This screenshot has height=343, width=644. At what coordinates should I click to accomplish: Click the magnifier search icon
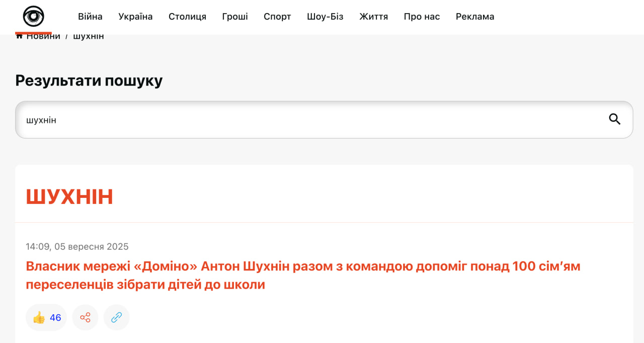(x=614, y=119)
